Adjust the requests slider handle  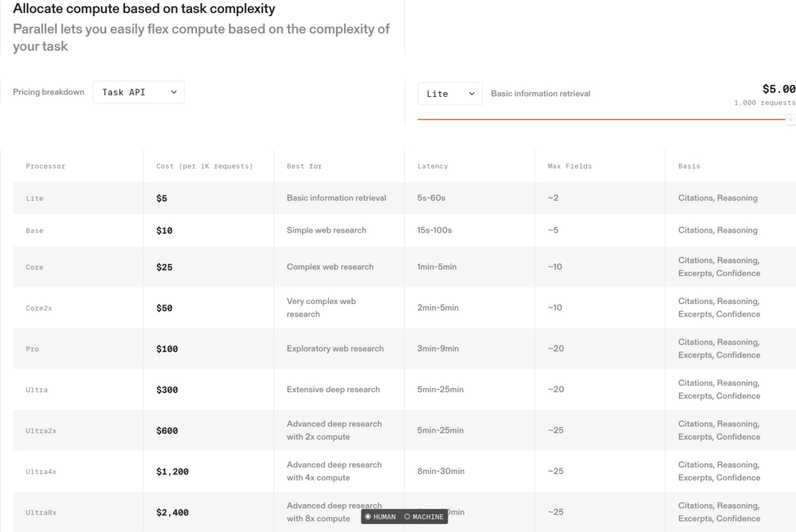(x=790, y=119)
